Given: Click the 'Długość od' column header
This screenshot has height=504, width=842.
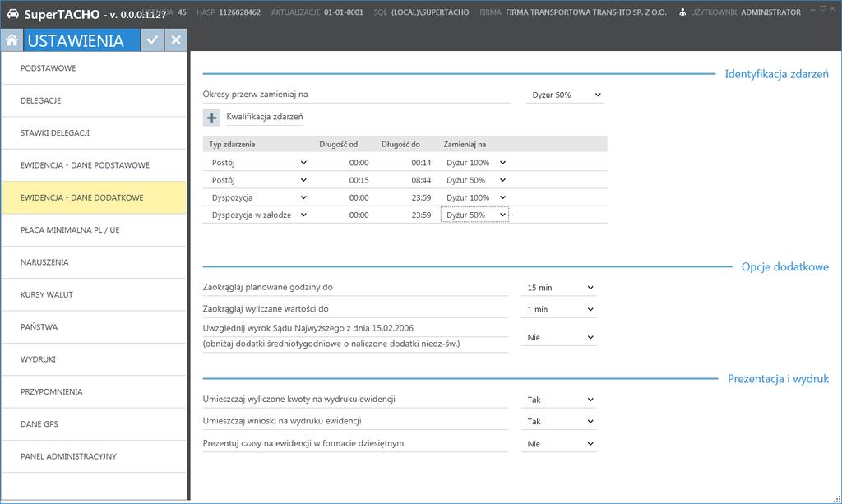Looking at the screenshot, I should pos(338,145).
